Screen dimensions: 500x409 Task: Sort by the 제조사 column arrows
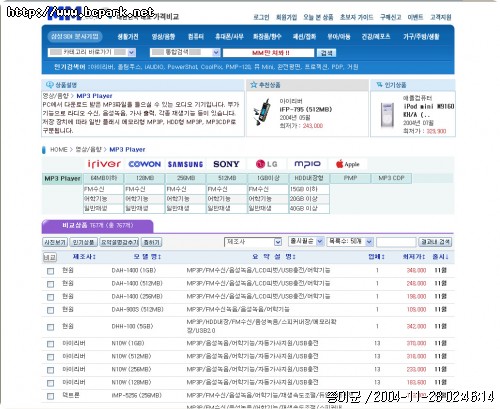(95, 257)
